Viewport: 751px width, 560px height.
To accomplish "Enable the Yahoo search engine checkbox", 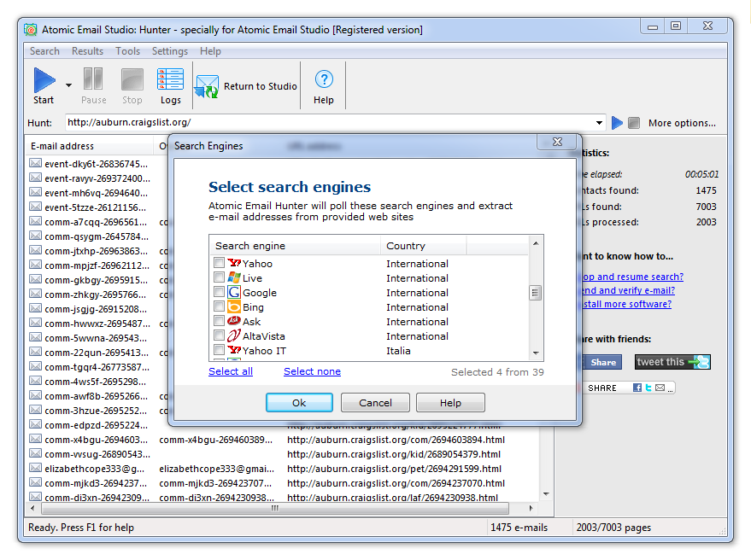I will point(220,264).
